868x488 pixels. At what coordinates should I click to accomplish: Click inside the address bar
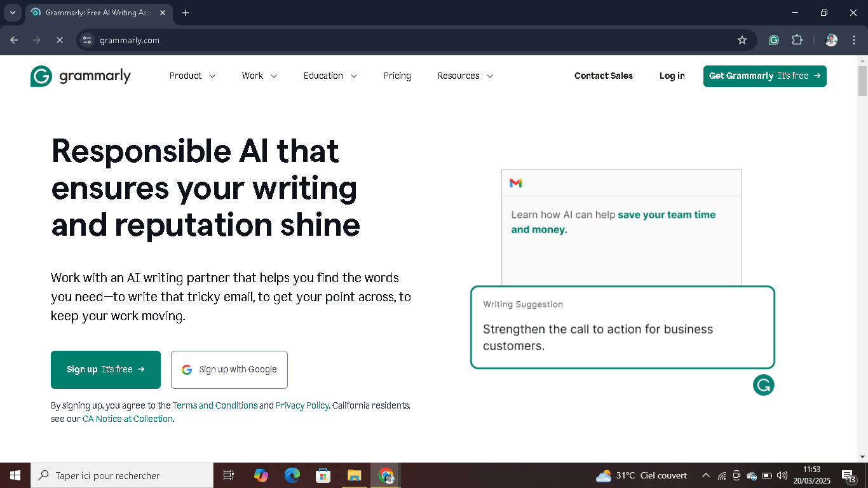tap(254, 39)
